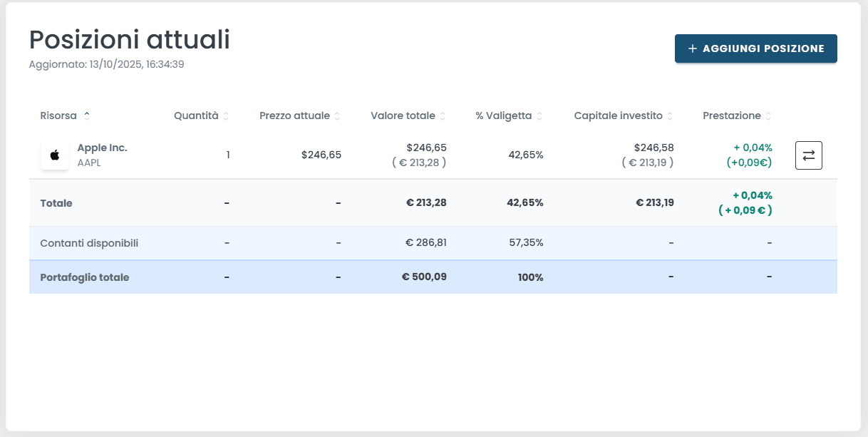Open the swap arrows button for Apple
This screenshot has width=868, height=437.
click(808, 155)
